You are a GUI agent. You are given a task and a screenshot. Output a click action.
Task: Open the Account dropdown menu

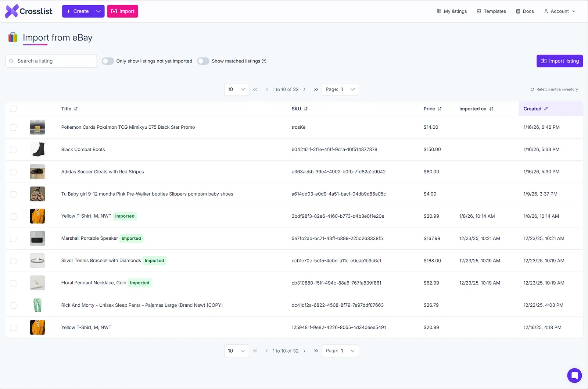559,11
